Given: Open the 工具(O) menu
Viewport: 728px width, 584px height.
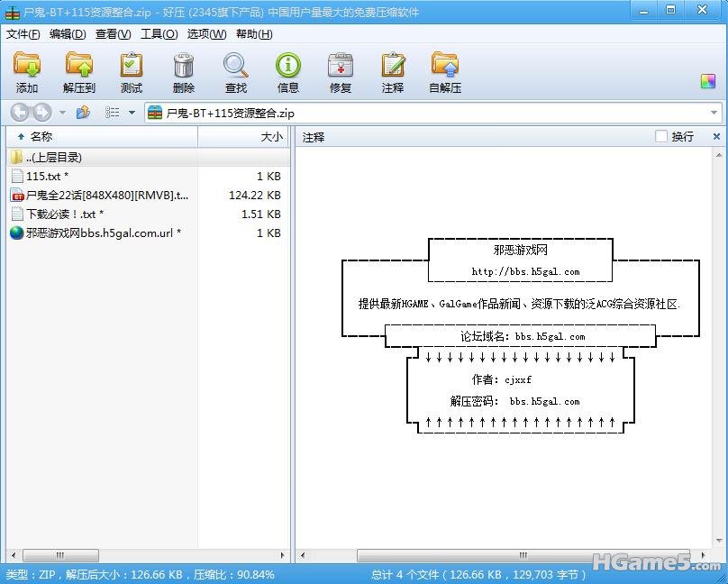Looking at the screenshot, I should [159, 34].
